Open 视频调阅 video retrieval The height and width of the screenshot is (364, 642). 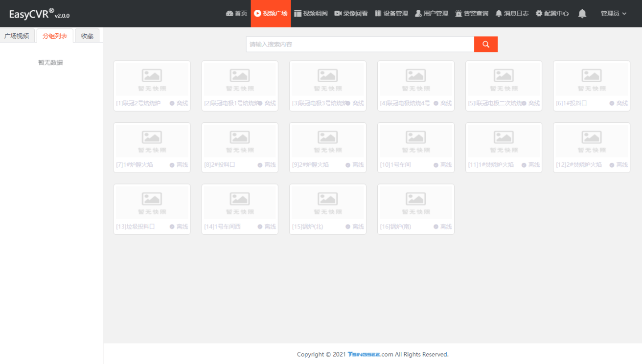pyautogui.click(x=311, y=14)
